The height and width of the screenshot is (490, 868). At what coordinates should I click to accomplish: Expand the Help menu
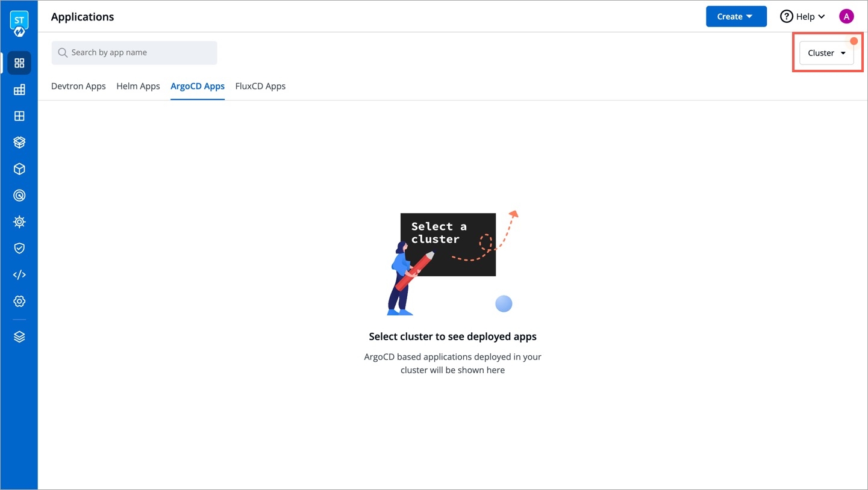tap(802, 17)
